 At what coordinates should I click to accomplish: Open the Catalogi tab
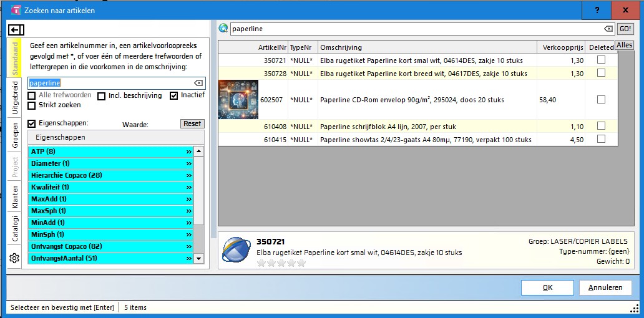15,229
